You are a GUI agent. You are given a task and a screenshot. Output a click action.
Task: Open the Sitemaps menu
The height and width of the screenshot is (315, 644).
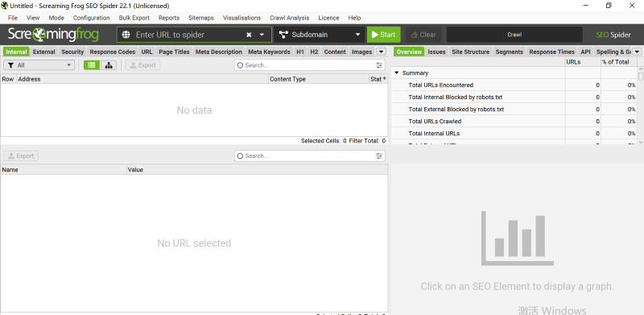(201, 18)
